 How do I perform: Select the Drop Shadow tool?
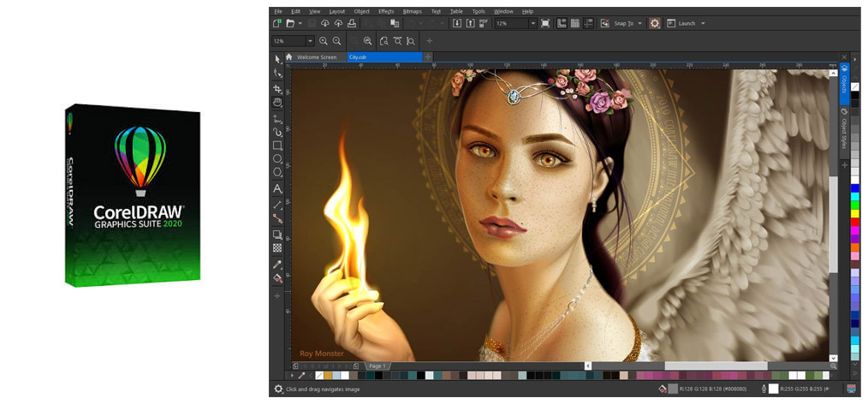pyautogui.click(x=277, y=235)
